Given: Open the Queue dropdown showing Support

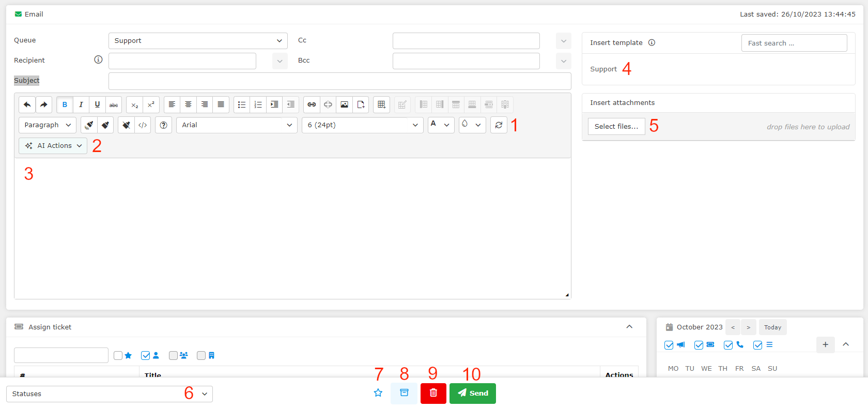Looking at the screenshot, I should pos(198,41).
